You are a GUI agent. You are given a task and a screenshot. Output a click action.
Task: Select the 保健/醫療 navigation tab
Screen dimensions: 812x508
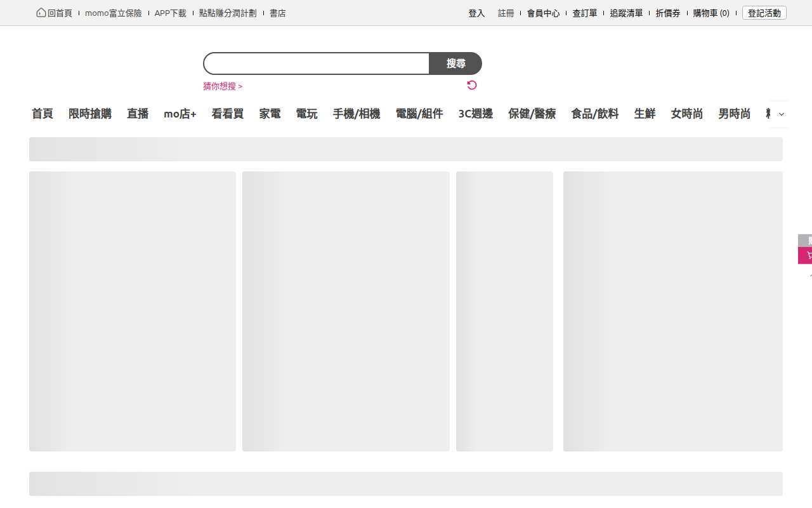[532, 114]
